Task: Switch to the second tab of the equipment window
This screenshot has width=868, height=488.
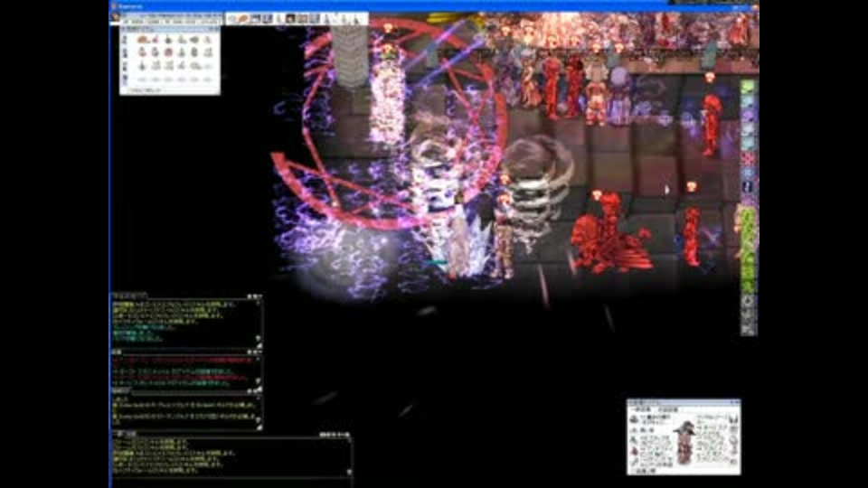Action: [667, 409]
